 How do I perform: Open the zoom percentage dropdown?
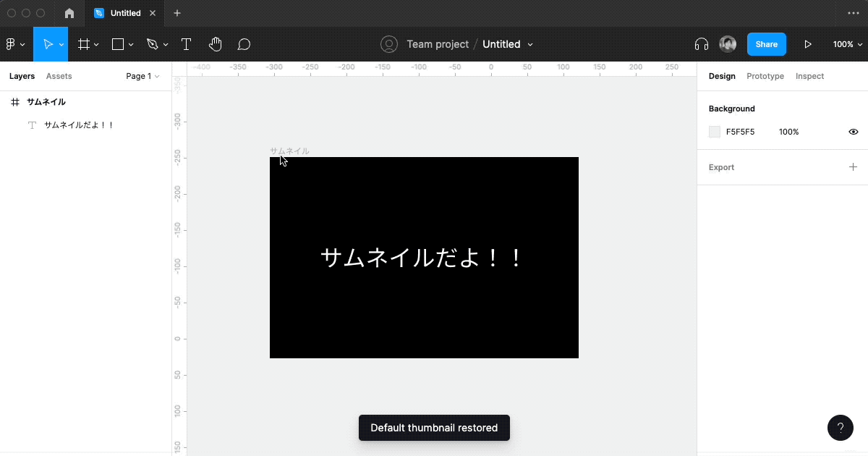pos(846,44)
